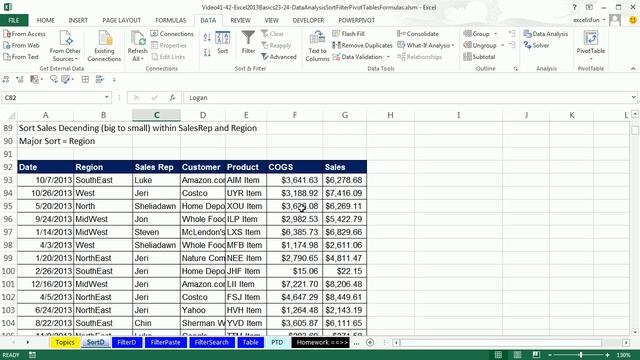Open the Name Box dropdown
The height and width of the screenshot is (360, 640).
[107, 98]
